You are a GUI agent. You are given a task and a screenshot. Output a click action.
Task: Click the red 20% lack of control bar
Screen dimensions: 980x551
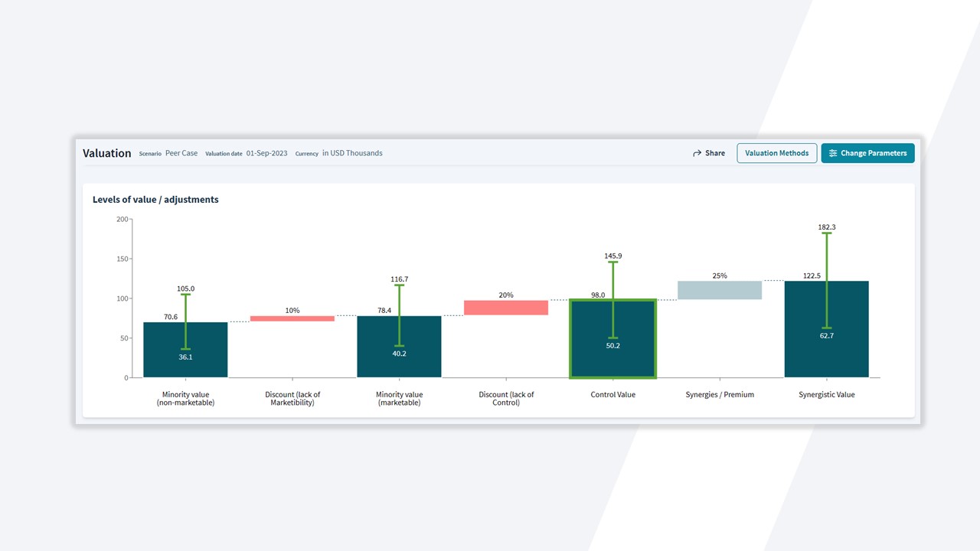(x=506, y=308)
